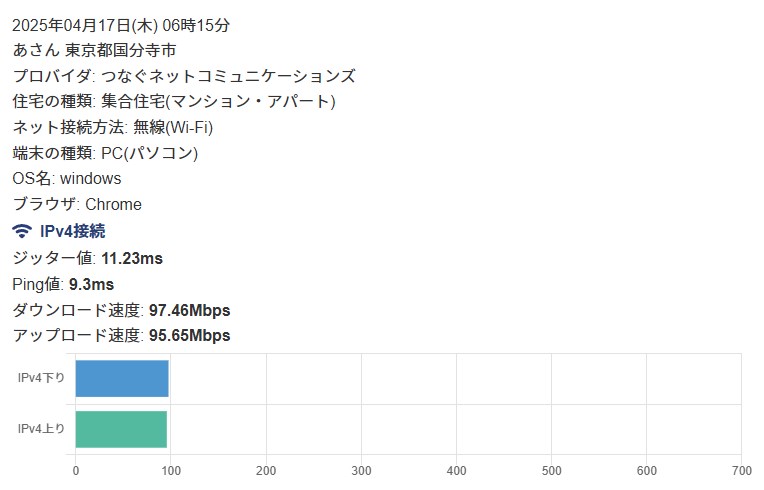Screen dimensions: 764x490
Task: Click the OS名 windows line
Action: click(67, 179)
